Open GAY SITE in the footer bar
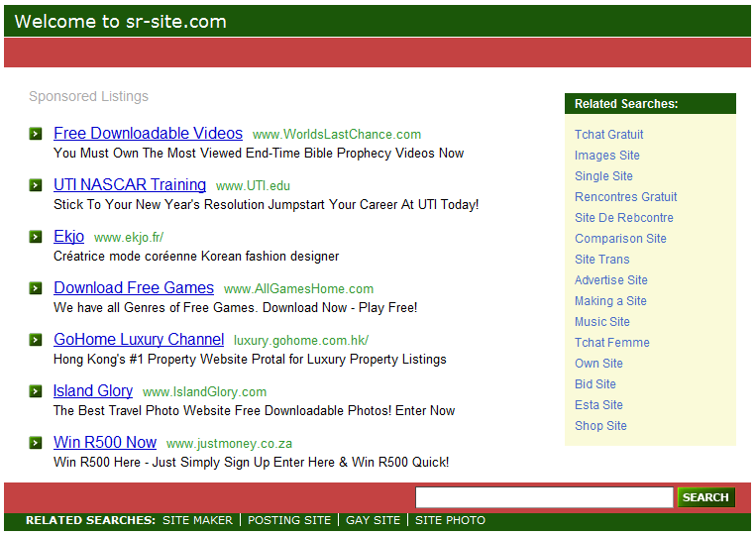 coord(374,520)
